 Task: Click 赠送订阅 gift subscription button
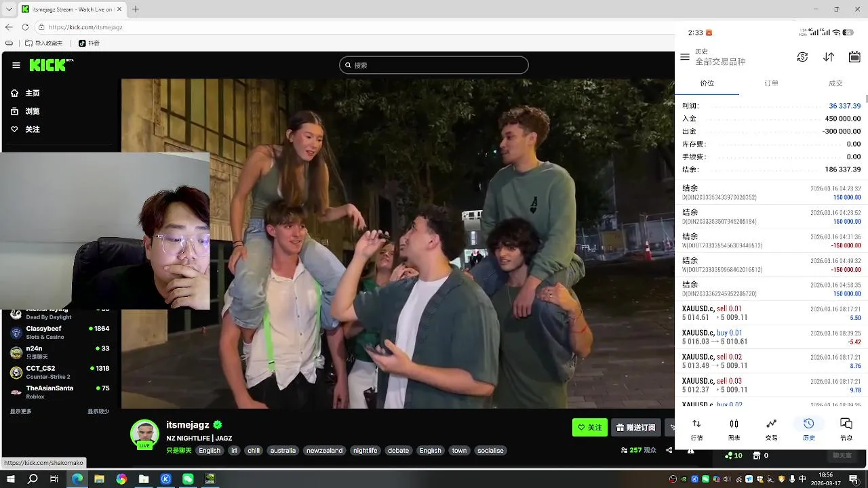pos(636,428)
